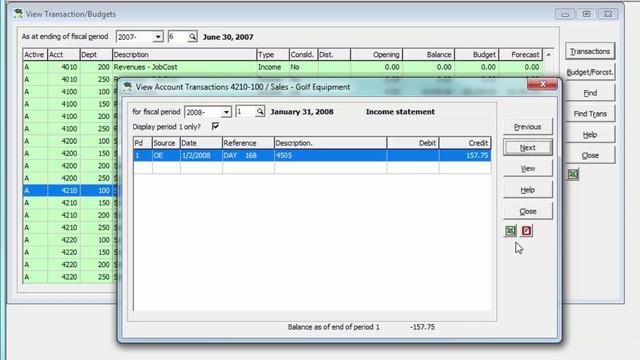The image size is (640, 360).
Task: Click Excel export icon in View Transaction/Budgets window
Action: (573, 174)
